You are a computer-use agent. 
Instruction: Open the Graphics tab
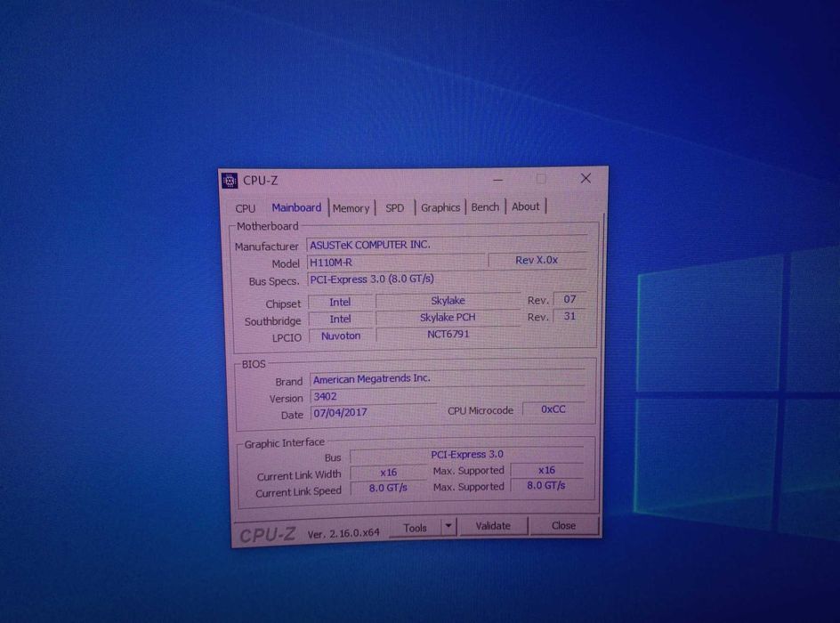[440, 207]
